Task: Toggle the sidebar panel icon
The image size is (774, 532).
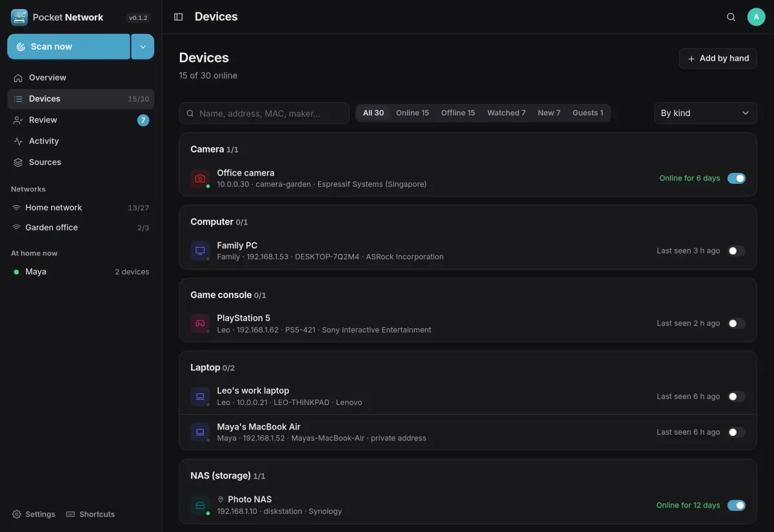Action: point(179,17)
